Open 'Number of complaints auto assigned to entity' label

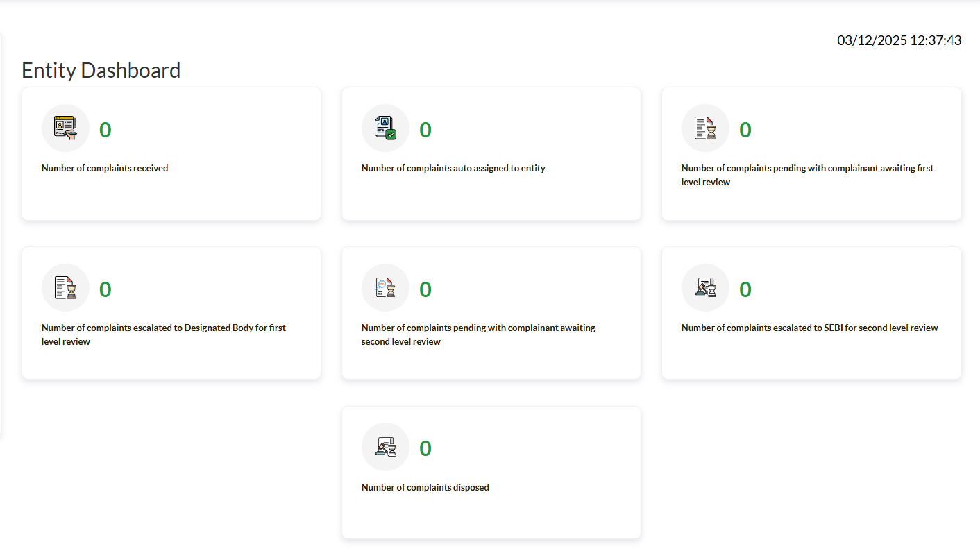click(453, 168)
